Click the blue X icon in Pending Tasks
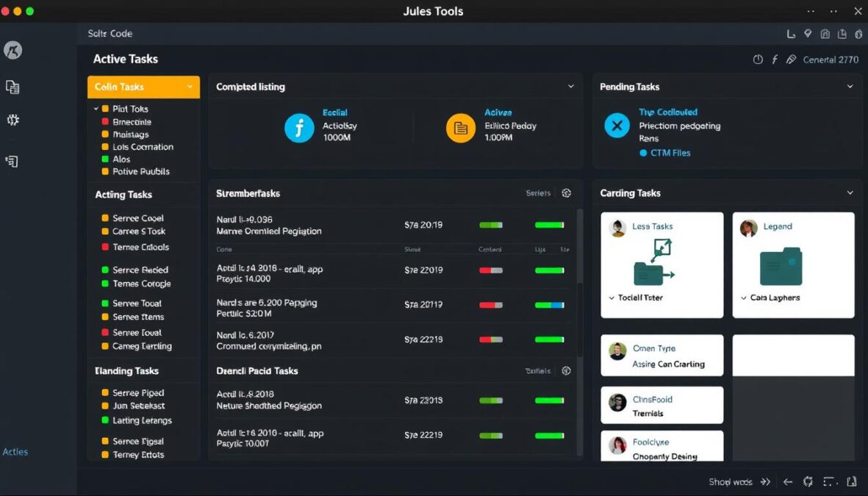This screenshot has width=868, height=496. pos(617,124)
